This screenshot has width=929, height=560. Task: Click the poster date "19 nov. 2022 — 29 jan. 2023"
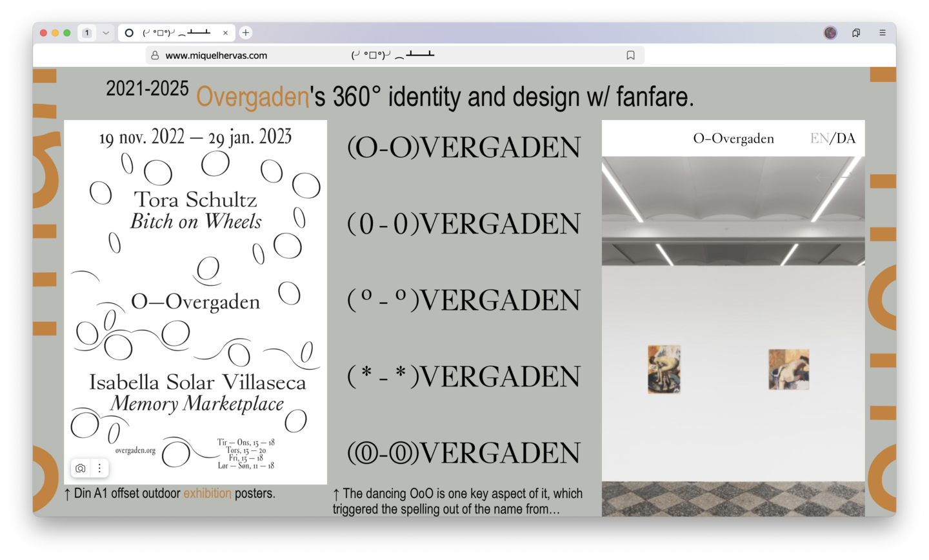[x=195, y=137]
